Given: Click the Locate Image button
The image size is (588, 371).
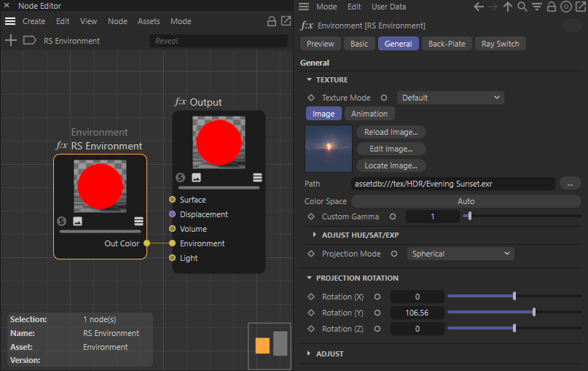Looking at the screenshot, I should click(x=391, y=165).
